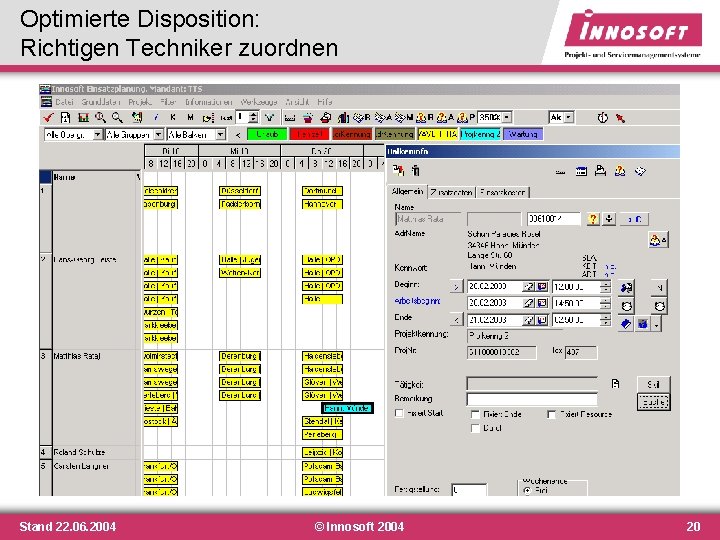Click the violet Wartung legend box
This screenshot has height=540, width=720.
(523, 134)
